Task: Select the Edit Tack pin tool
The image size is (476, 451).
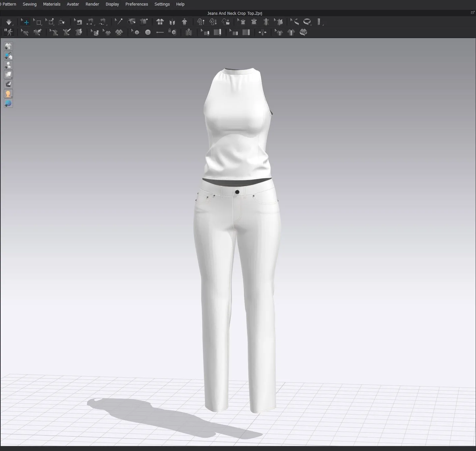Action: tap(119, 22)
